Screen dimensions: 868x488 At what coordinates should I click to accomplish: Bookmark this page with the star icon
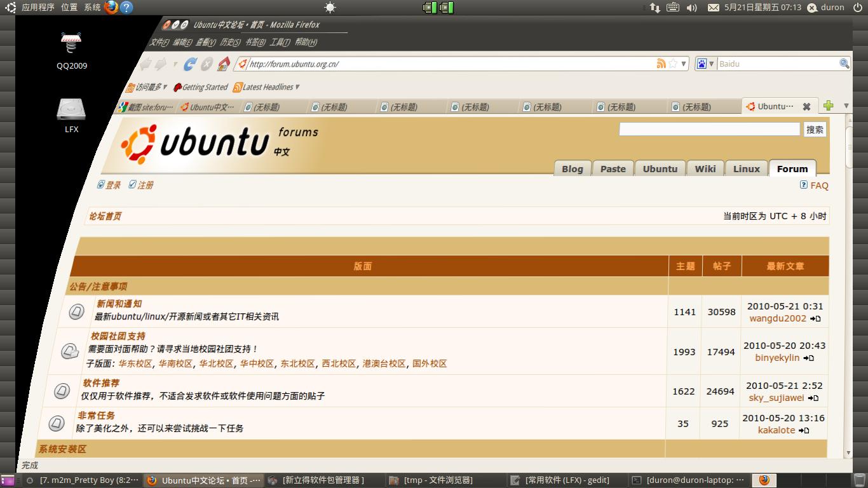tap(673, 64)
